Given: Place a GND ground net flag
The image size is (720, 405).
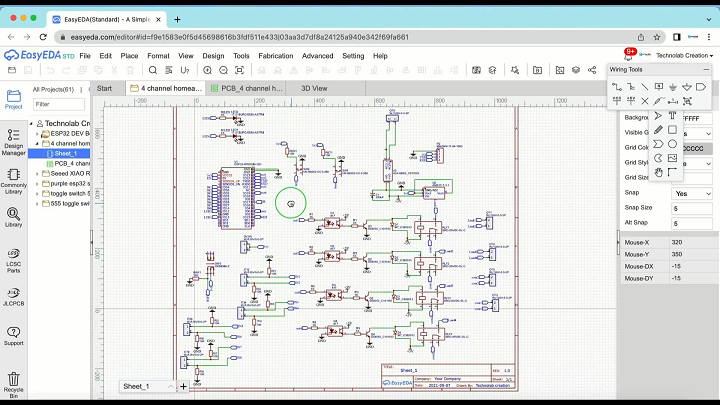Looking at the screenshot, I should tap(673, 87).
